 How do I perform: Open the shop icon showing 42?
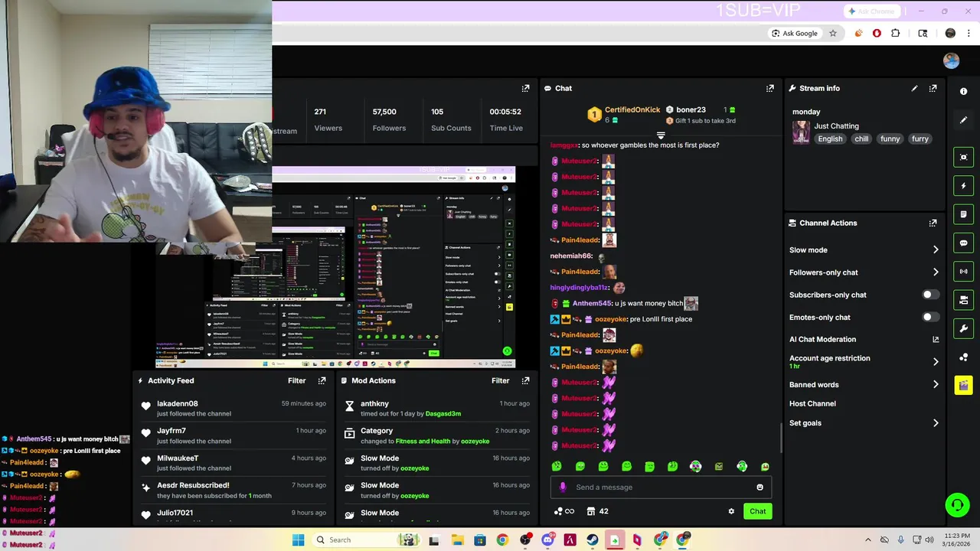click(x=597, y=511)
